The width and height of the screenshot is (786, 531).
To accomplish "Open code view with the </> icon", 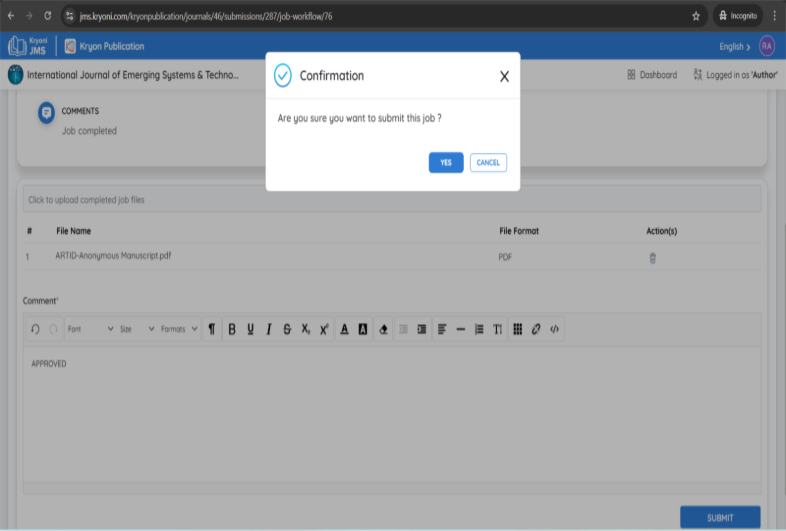I will pyautogui.click(x=554, y=329).
